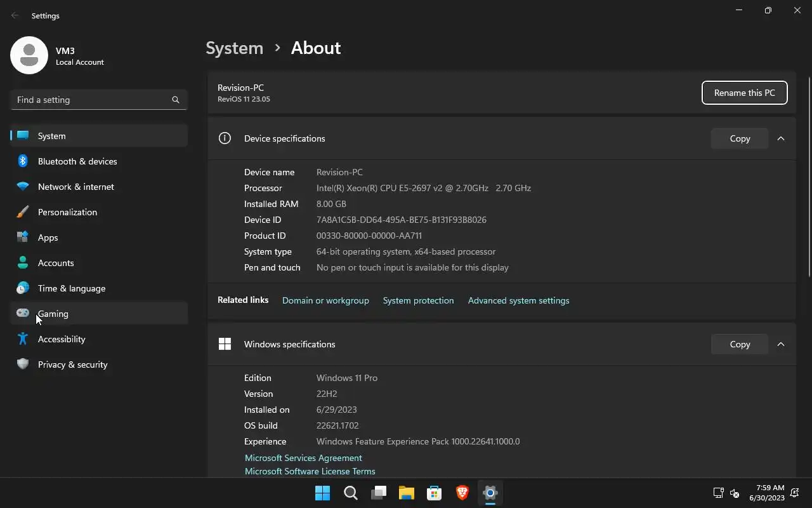Open System protection link

pyautogui.click(x=418, y=300)
